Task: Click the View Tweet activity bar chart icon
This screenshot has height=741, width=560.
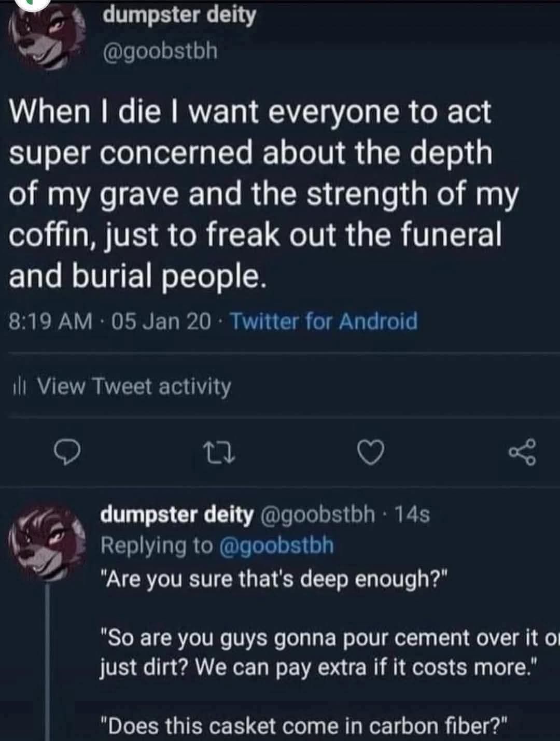Action: 20,386
